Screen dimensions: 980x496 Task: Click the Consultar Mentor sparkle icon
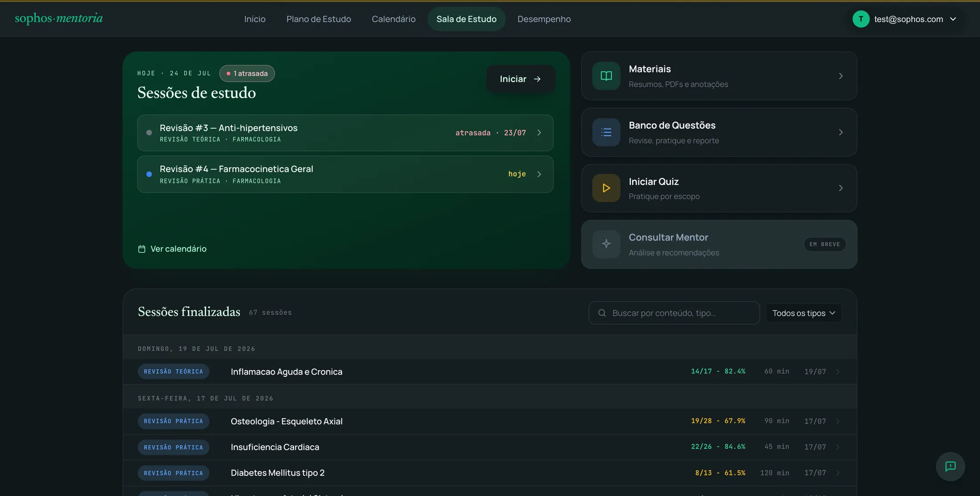[606, 244]
